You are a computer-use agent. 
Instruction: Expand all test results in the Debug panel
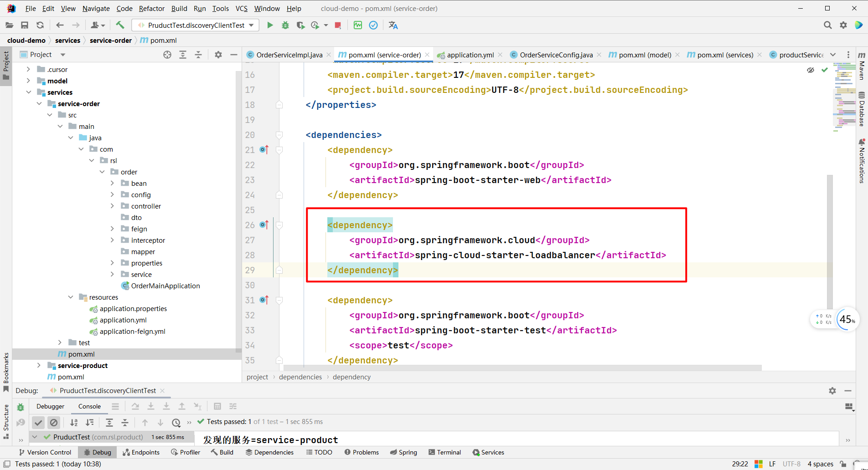point(109,423)
